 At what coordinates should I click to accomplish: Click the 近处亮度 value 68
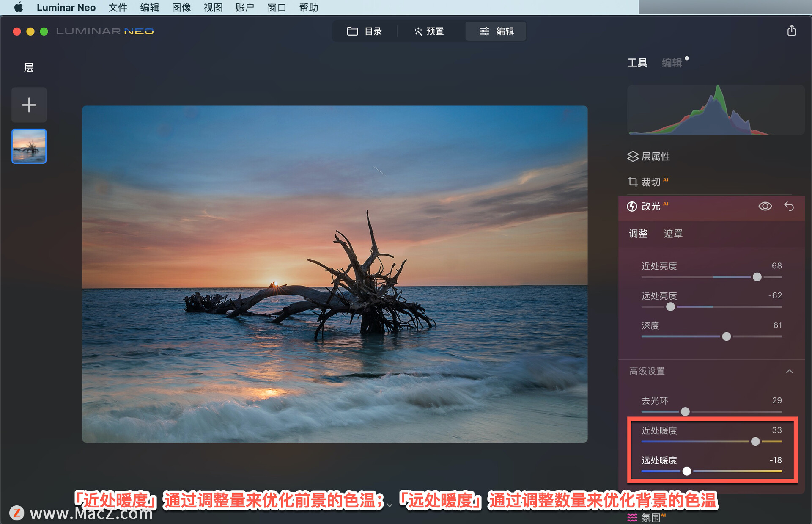tap(776, 266)
